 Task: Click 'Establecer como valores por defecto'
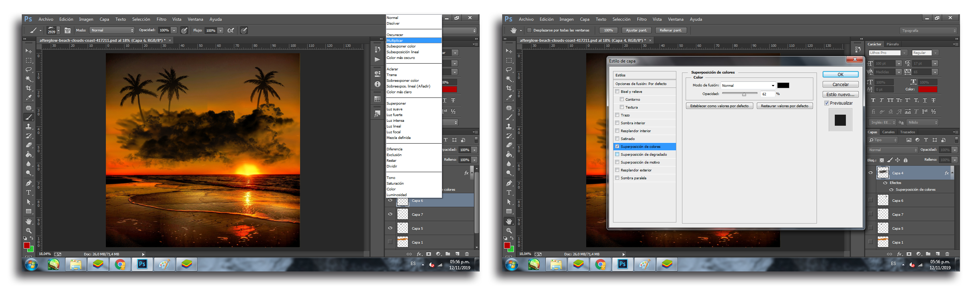pyautogui.click(x=719, y=106)
